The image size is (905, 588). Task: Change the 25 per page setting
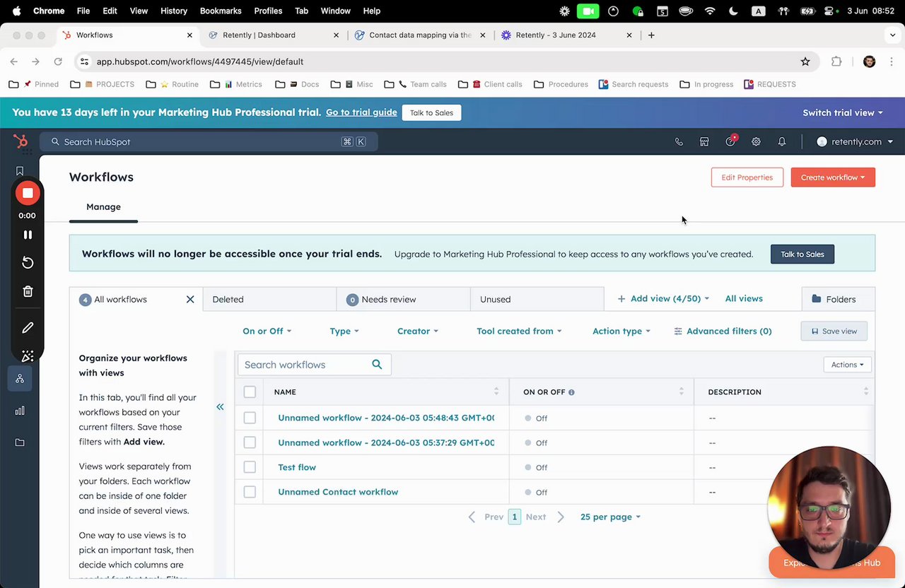coord(610,517)
